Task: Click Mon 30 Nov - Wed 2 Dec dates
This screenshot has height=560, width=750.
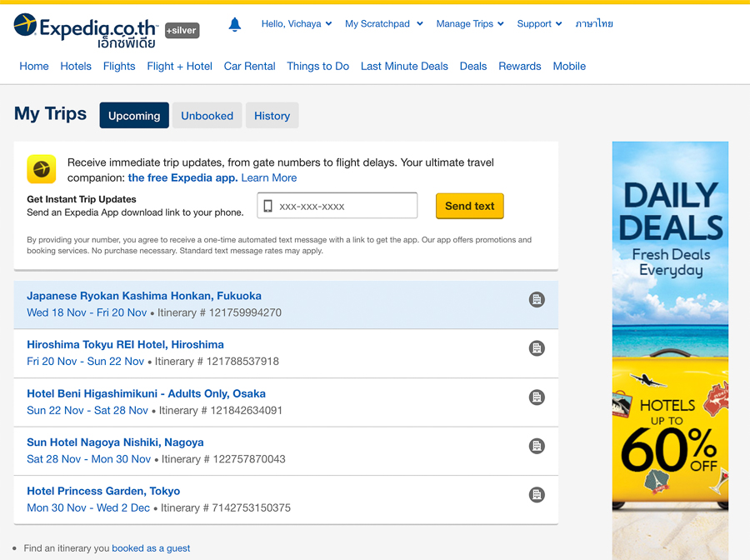Action: [x=88, y=507]
